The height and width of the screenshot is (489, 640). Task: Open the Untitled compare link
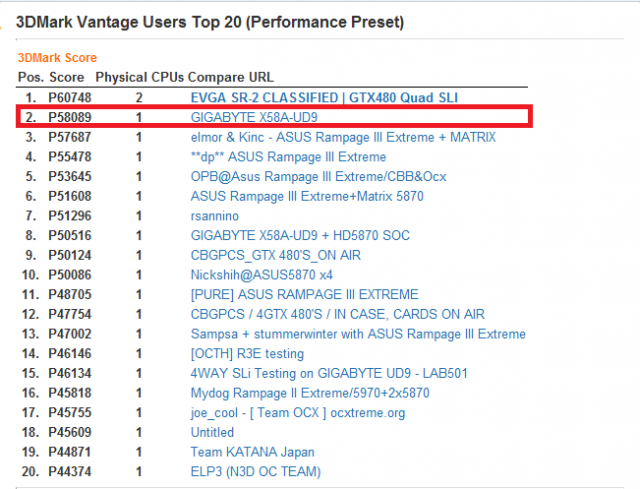[212, 432]
